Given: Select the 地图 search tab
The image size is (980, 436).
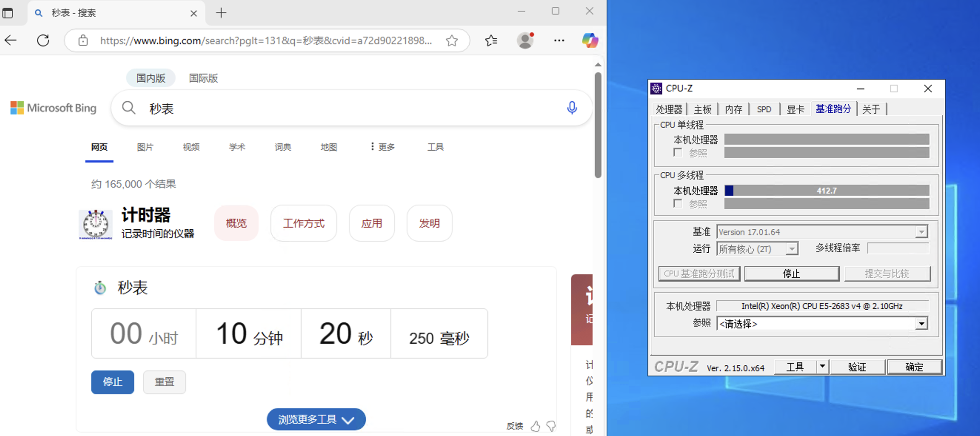Looking at the screenshot, I should point(329,147).
